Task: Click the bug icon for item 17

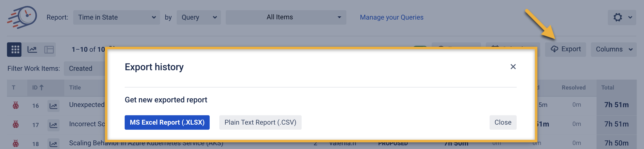Action: (16, 124)
